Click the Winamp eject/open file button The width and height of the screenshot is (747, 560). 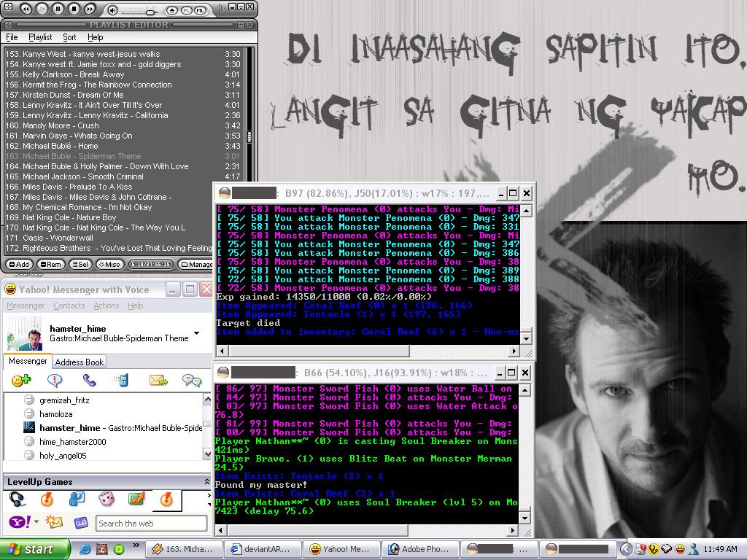pyautogui.click(x=172, y=10)
